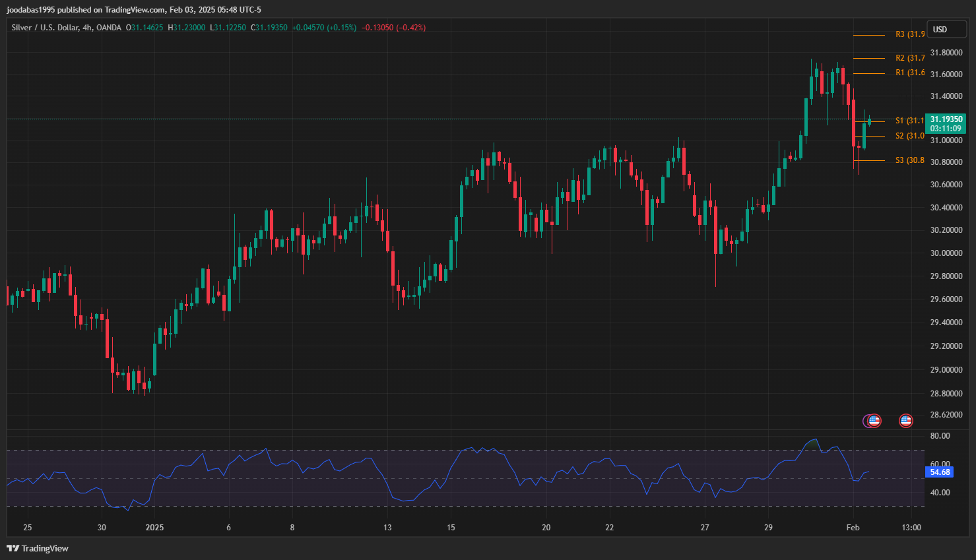Click the left US flag economic event icon
Image resolution: width=976 pixels, height=560 pixels.
pyautogui.click(x=874, y=420)
